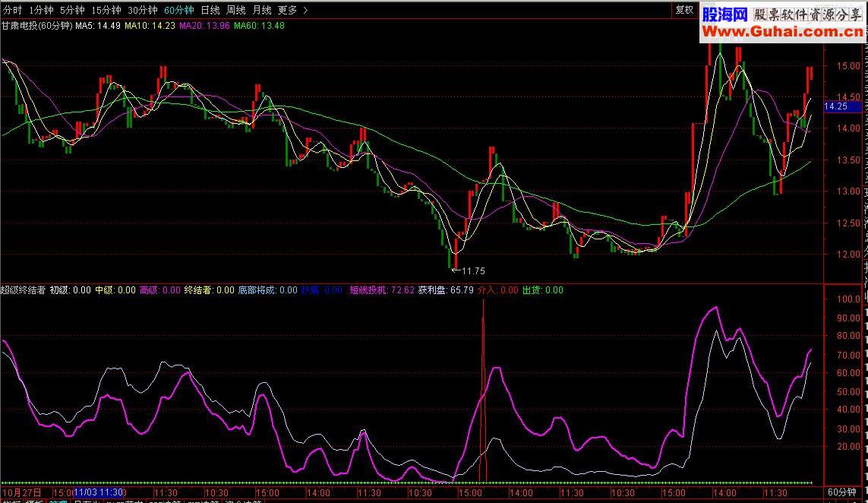The width and height of the screenshot is (868, 503).
Task: Select the MA5: 14.49 indicator label
Action: pos(98,26)
